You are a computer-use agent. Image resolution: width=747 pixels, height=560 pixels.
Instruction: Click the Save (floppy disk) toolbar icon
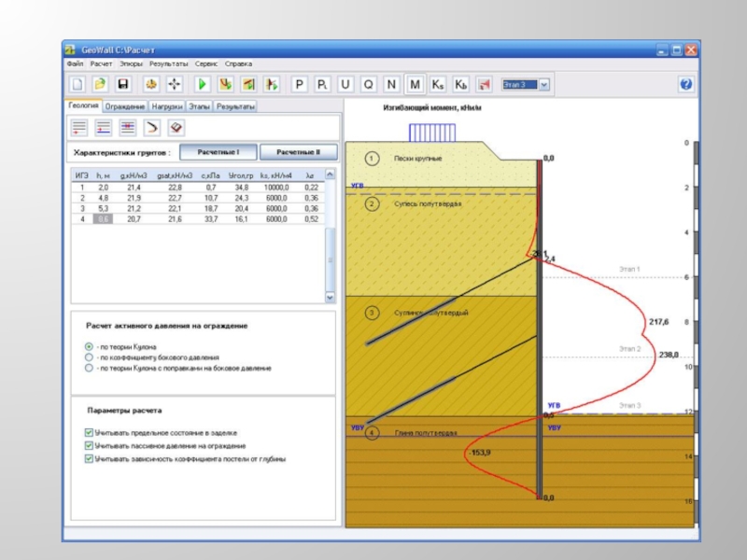(x=122, y=85)
